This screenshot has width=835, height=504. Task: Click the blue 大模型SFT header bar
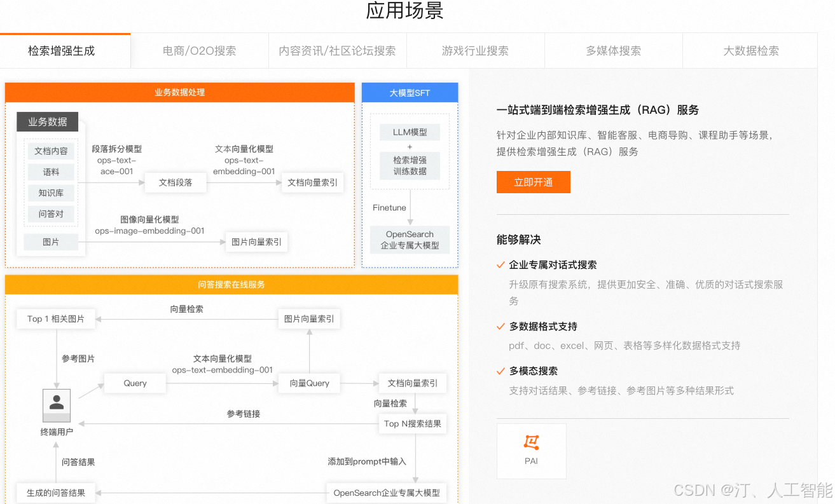(410, 93)
